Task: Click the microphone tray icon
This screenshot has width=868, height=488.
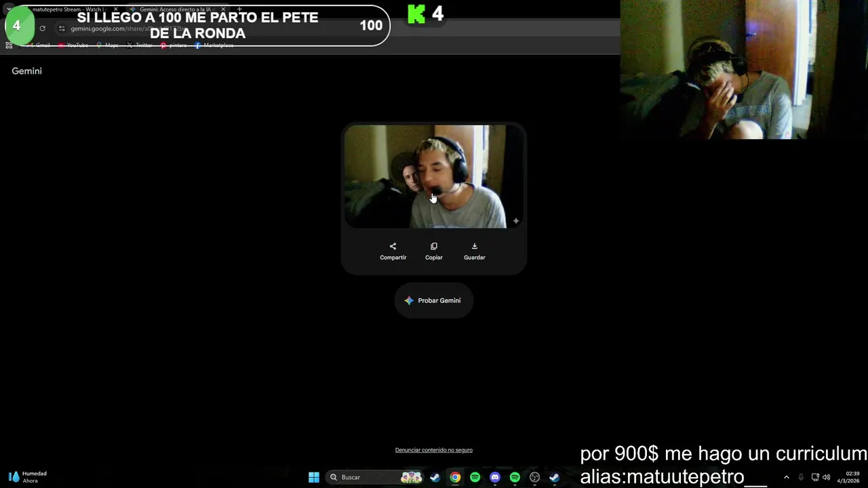Action: (x=801, y=477)
